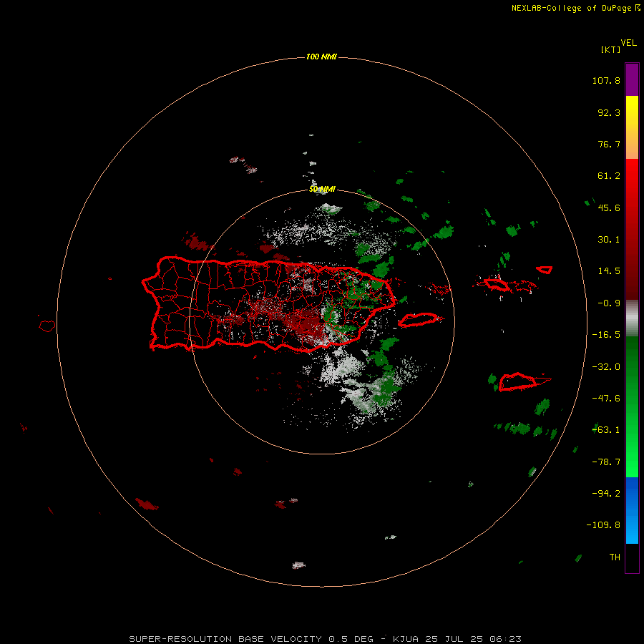
Task: Click the 45.6 velocity scale value
Action: tap(609, 208)
